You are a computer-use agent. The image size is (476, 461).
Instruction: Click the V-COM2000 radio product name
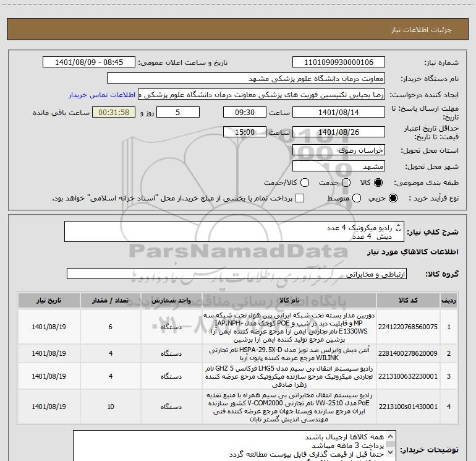289,407
